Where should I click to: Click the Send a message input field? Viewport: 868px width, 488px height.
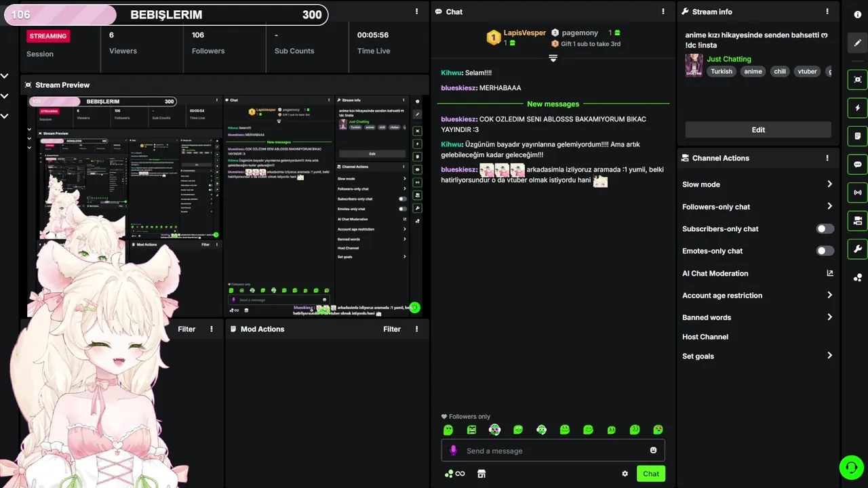(553, 451)
